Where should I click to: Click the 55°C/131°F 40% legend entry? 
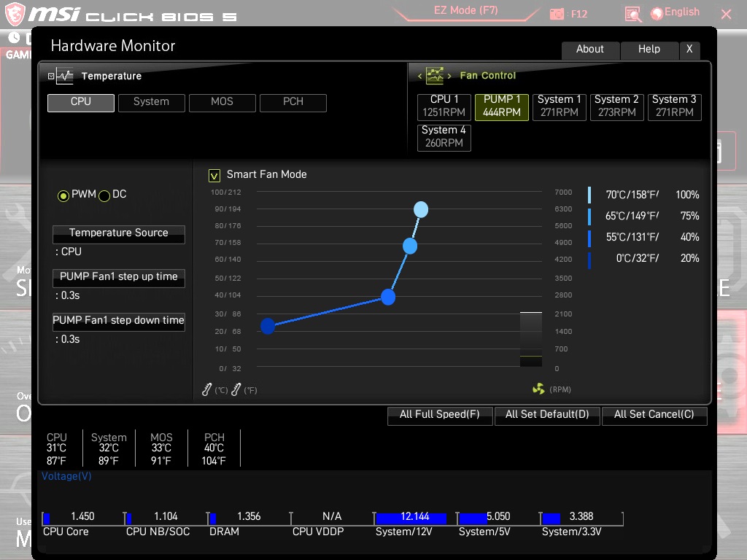click(x=643, y=237)
